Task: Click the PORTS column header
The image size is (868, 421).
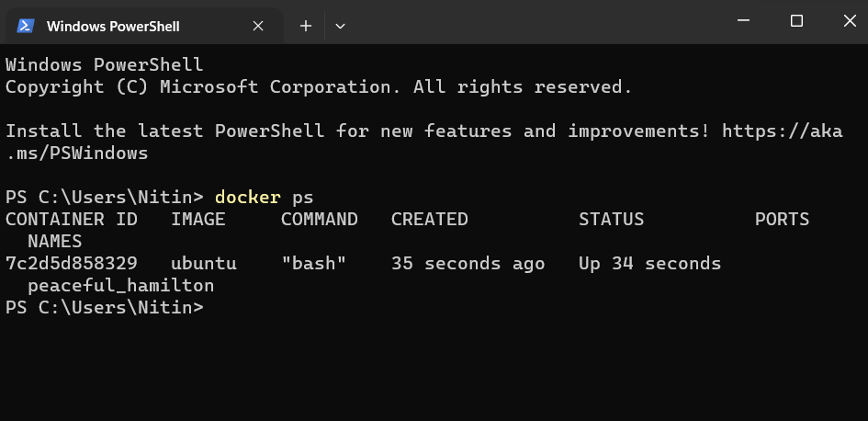Action: 782,220
